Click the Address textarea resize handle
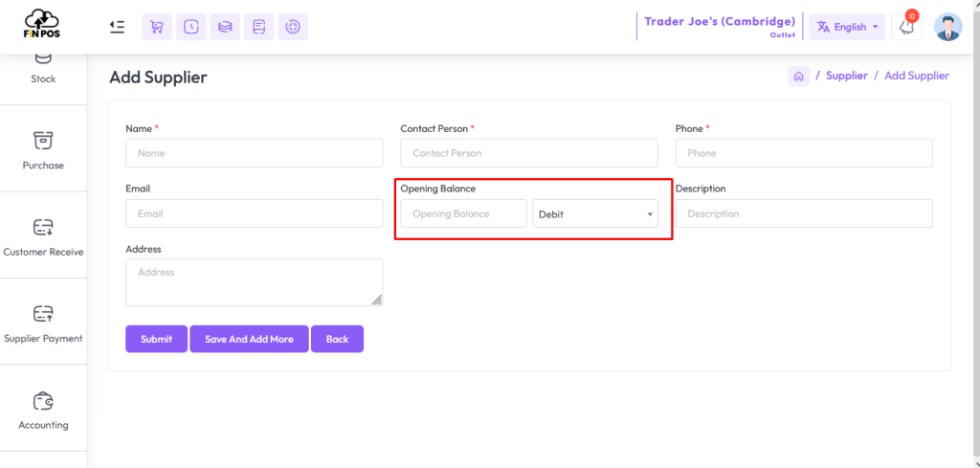Image resolution: width=980 pixels, height=468 pixels. pos(377,301)
